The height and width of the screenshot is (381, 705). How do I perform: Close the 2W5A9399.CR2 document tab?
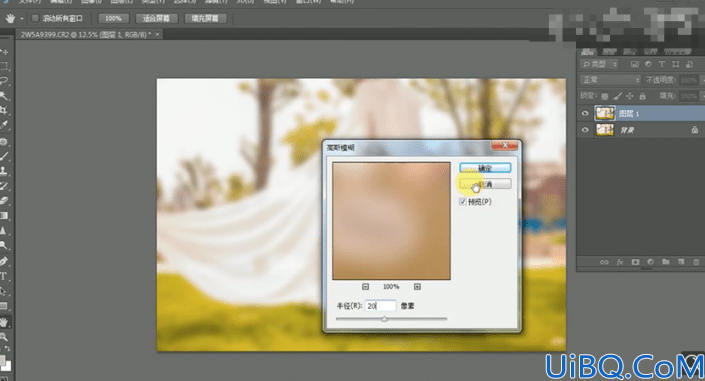(x=157, y=34)
